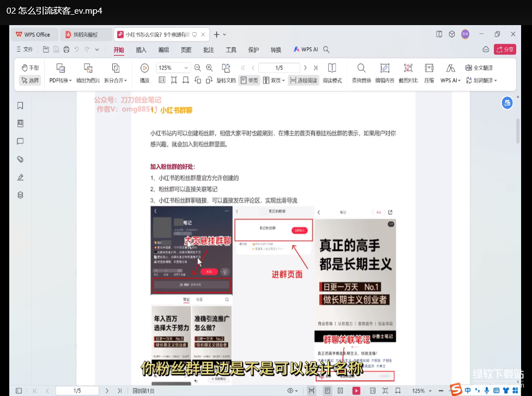The width and height of the screenshot is (532, 396).
Task: Toggle 单页 single page view
Action: [249, 80]
